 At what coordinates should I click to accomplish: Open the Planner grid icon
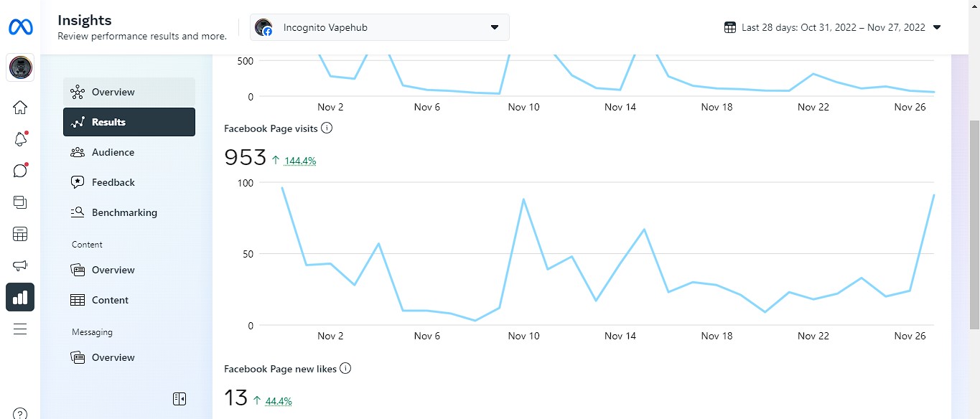20,234
